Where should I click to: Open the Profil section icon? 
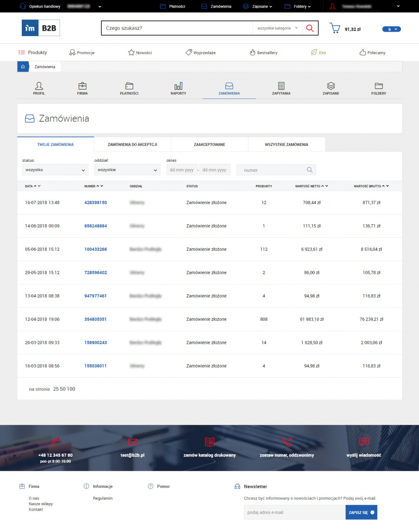(x=39, y=86)
